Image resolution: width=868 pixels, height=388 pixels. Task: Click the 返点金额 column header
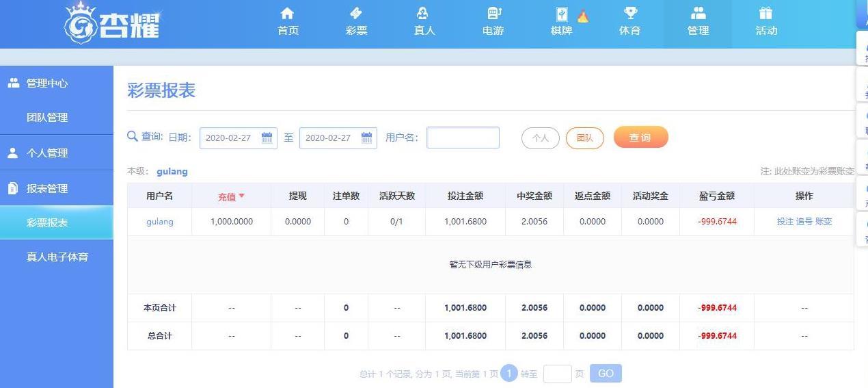(x=592, y=196)
